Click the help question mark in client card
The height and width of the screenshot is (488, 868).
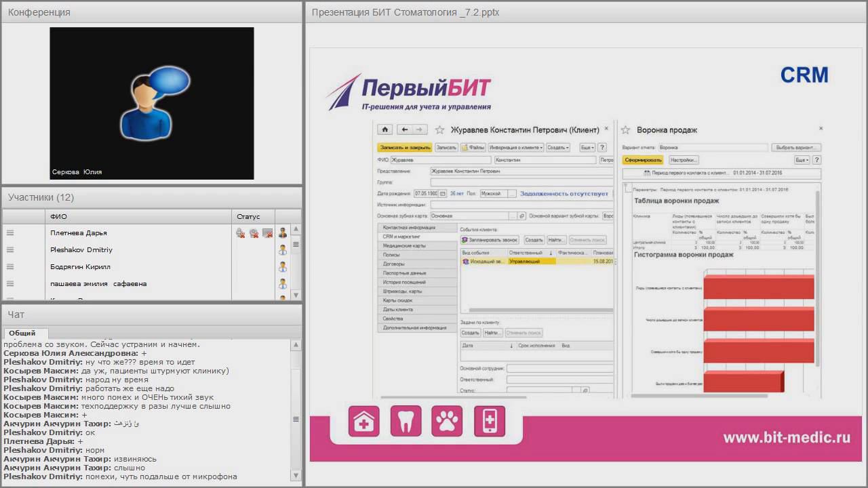(x=602, y=147)
